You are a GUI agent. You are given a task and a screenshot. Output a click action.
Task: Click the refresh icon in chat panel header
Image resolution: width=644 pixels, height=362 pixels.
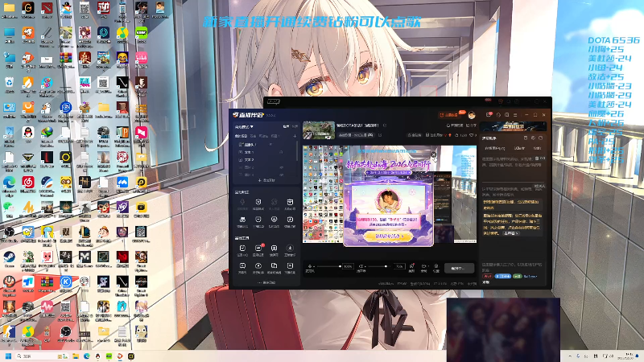[x=540, y=138]
